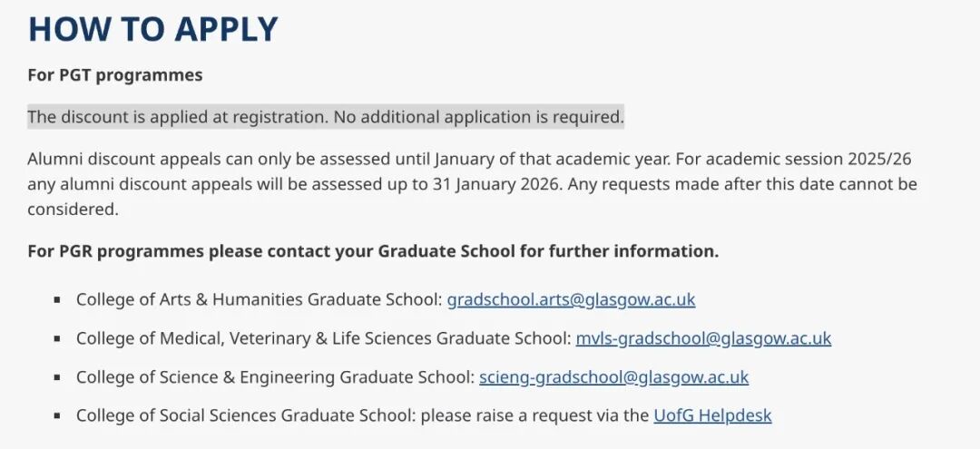
Task: Click "College of Social Sciences Graduate School" label
Action: coord(245,416)
